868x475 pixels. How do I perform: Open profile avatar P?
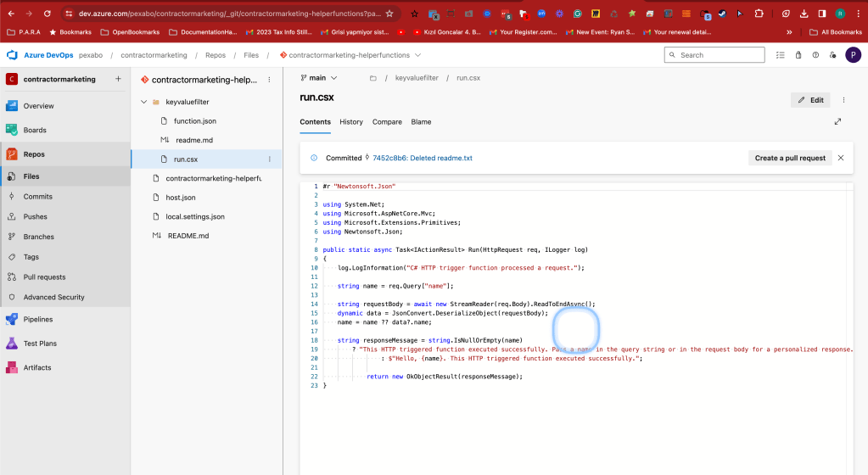click(853, 55)
